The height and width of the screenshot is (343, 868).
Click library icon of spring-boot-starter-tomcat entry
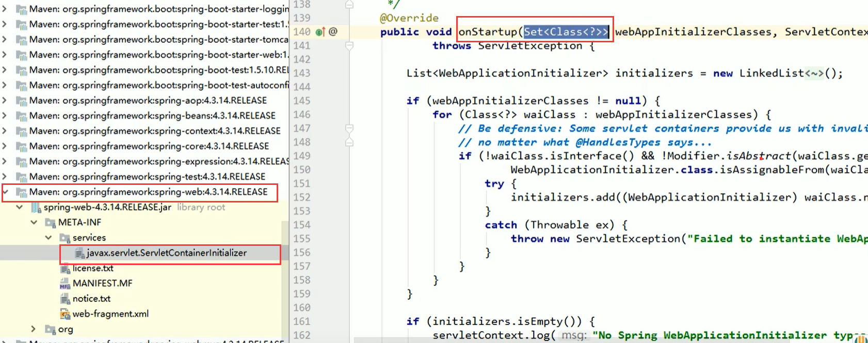click(22, 40)
